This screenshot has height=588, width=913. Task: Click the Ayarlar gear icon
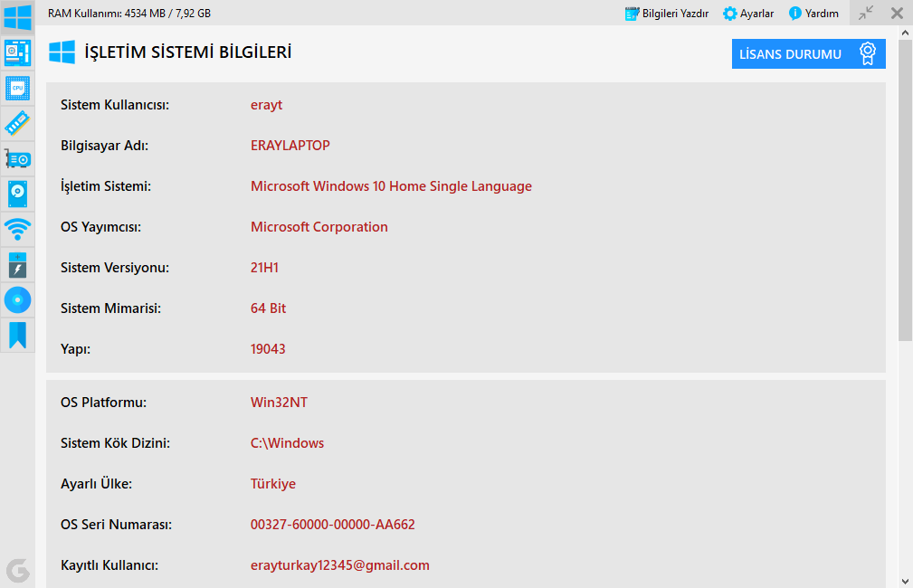point(729,14)
